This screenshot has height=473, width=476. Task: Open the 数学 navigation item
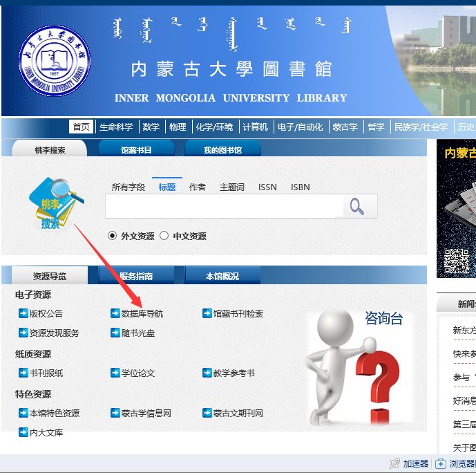[151, 127]
